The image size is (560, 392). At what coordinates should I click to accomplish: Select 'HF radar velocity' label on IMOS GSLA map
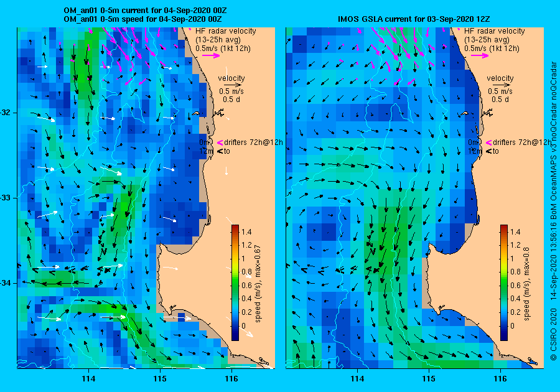coord(495,31)
